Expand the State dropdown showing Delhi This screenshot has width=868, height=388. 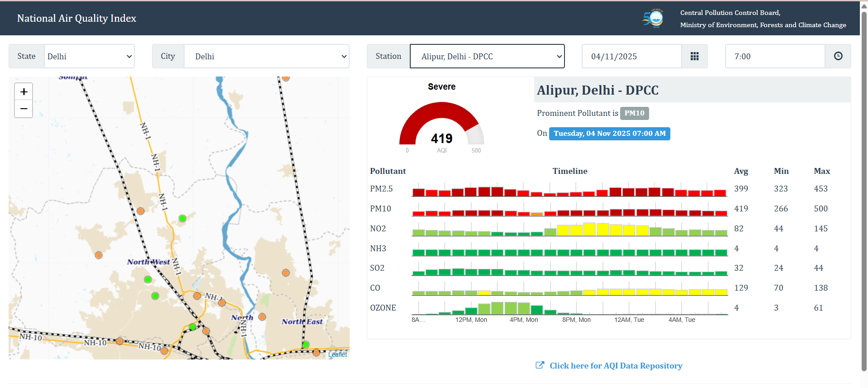point(89,56)
